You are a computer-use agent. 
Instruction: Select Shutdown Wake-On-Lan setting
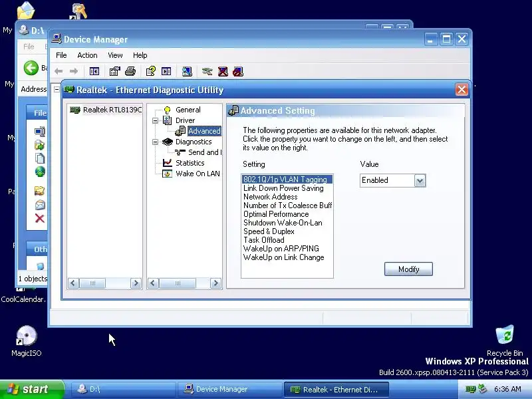pyautogui.click(x=287, y=223)
